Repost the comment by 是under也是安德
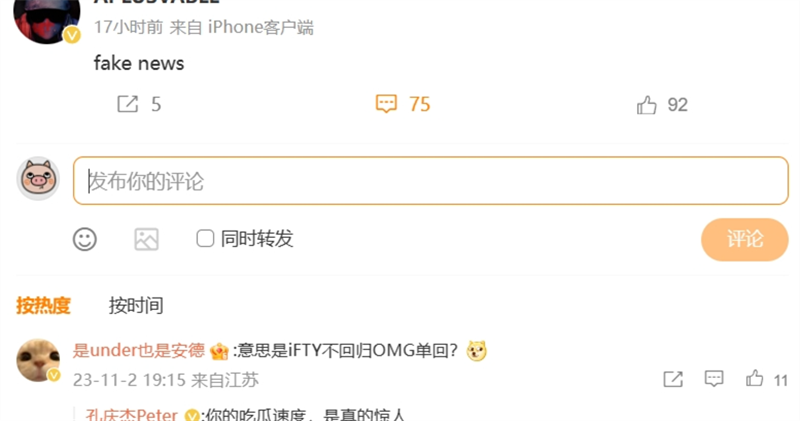Screen dimensions: 800x421 click(x=673, y=379)
